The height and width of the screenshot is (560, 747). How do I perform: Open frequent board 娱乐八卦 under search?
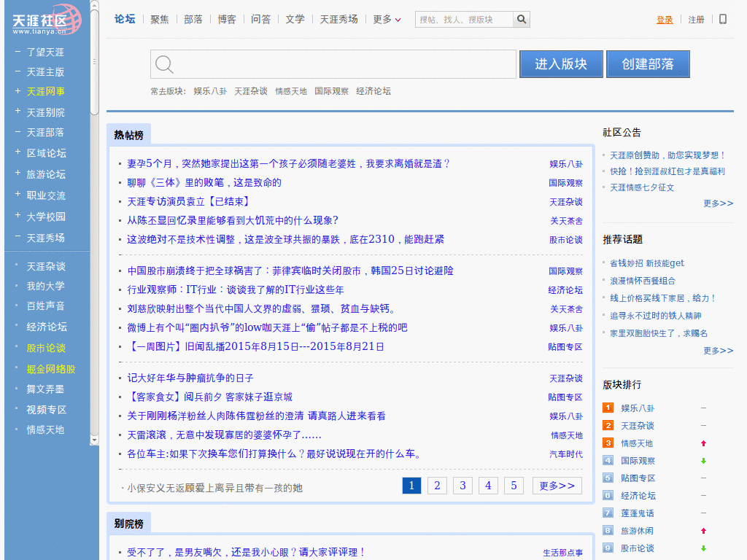coord(210,91)
